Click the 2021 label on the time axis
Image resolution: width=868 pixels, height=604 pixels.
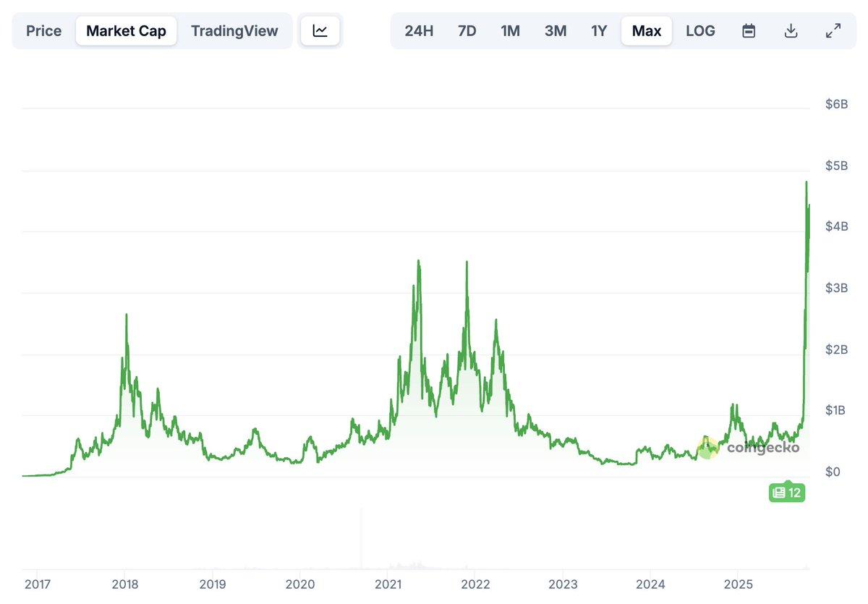(388, 584)
